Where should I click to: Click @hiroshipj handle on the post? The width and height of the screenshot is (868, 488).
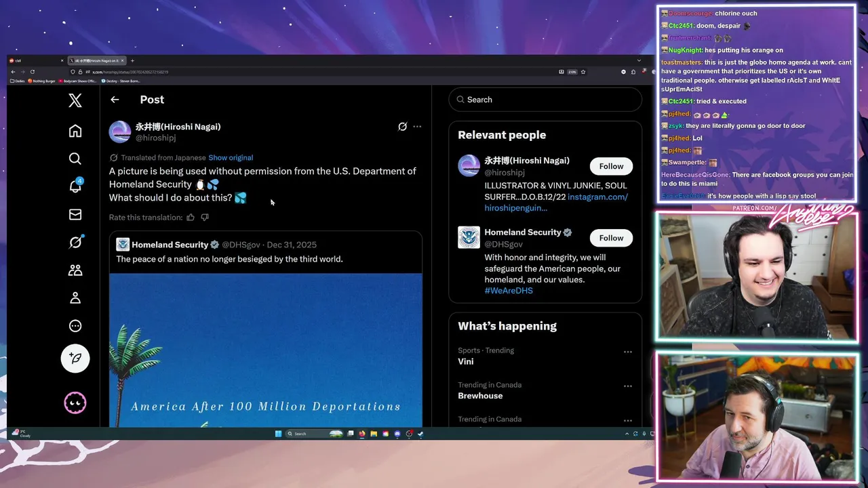(x=155, y=138)
